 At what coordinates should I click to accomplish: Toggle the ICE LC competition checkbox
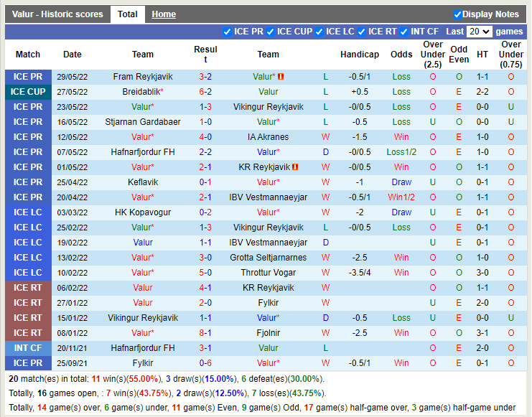319,32
